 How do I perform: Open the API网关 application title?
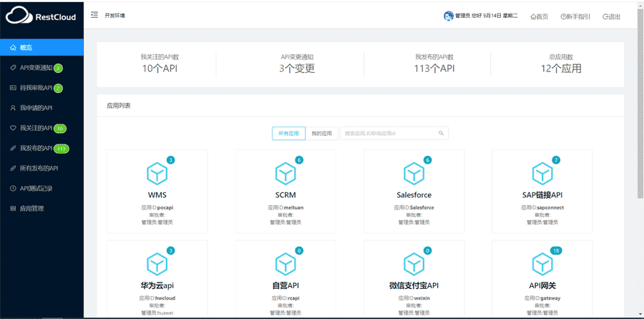[x=542, y=285]
